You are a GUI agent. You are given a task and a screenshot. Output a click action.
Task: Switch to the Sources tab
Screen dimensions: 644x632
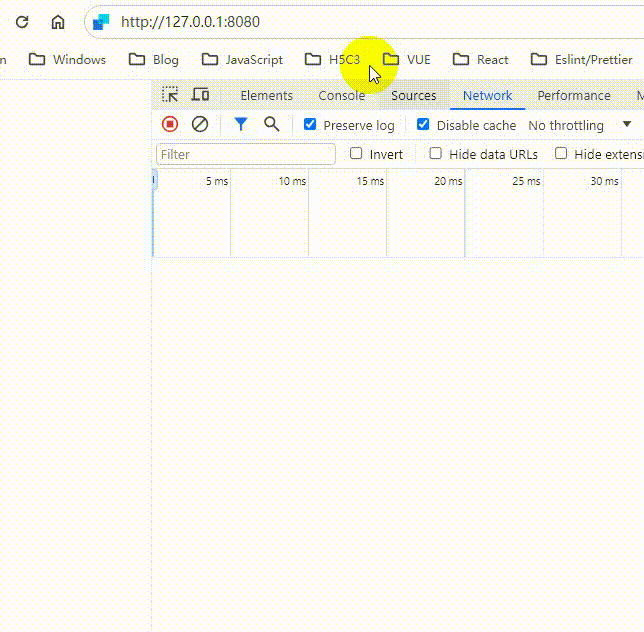point(414,96)
